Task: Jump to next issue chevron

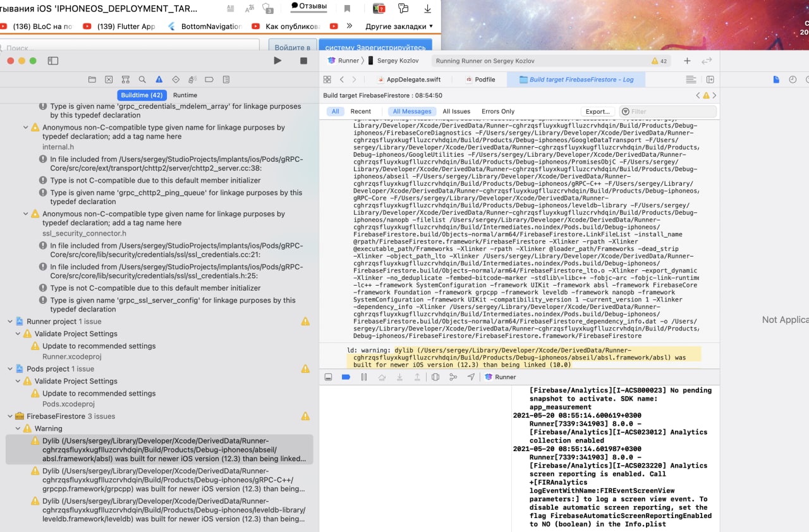Action: coord(714,95)
